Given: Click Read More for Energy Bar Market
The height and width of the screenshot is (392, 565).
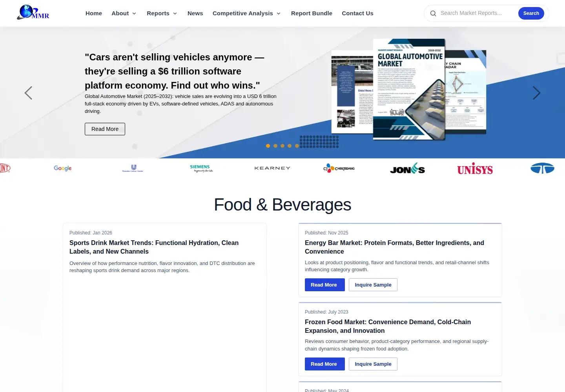Looking at the screenshot, I should pos(324,285).
